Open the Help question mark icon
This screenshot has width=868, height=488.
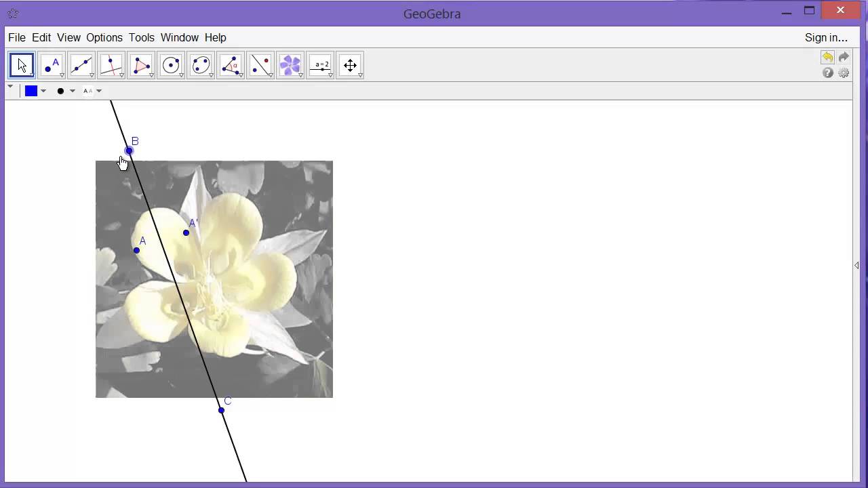pyautogui.click(x=827, y=73)
